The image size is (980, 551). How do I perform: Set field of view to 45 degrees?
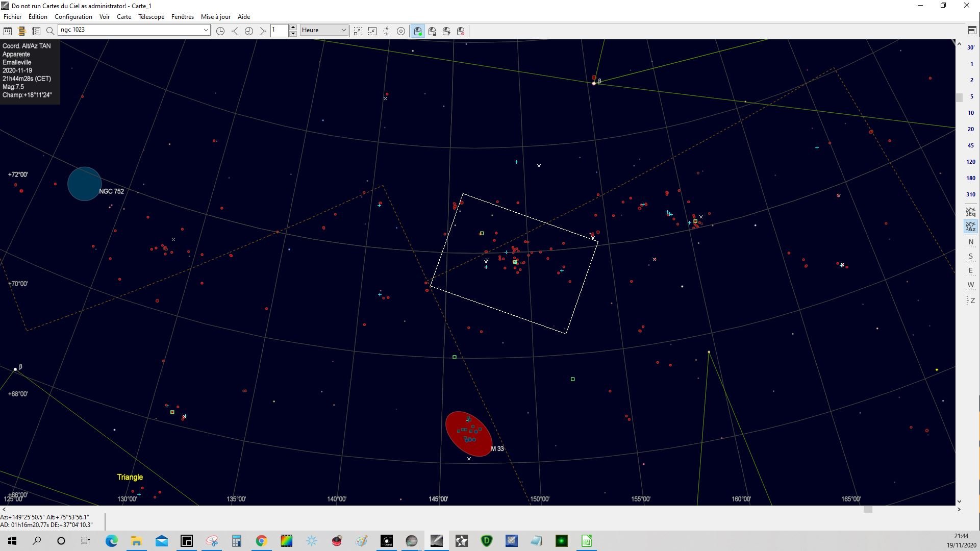[971, 145]
